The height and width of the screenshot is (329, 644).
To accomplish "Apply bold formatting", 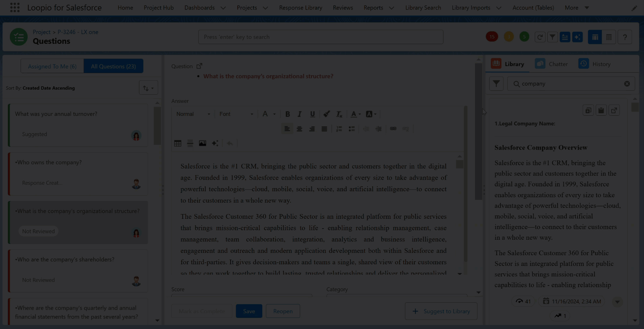I will (x=288, y=114).
